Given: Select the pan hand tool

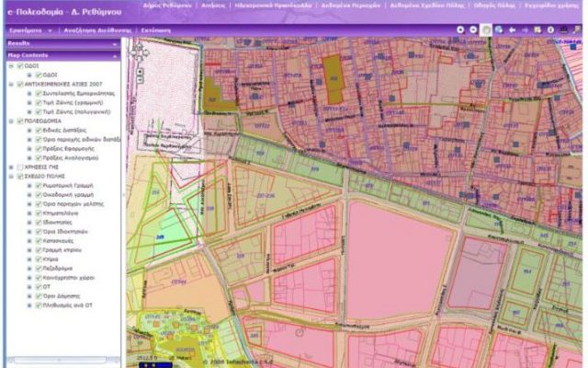Looking at the screenshot, I should [x=486, y=29].
